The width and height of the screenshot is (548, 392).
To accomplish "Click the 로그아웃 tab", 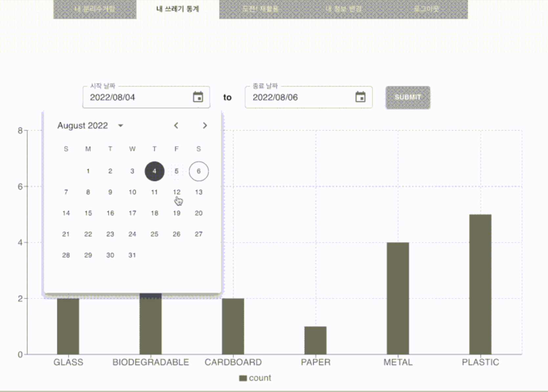I will click(x=426, y=9).
